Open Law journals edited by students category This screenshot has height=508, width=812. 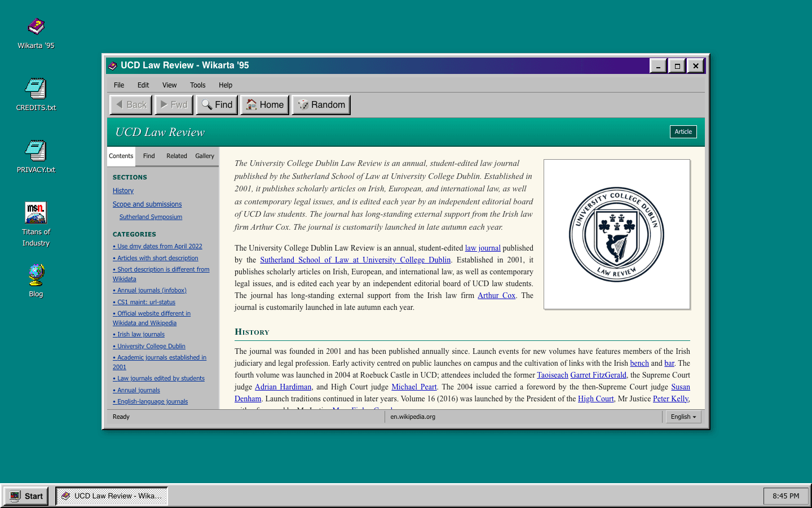(x=158, y=378)
